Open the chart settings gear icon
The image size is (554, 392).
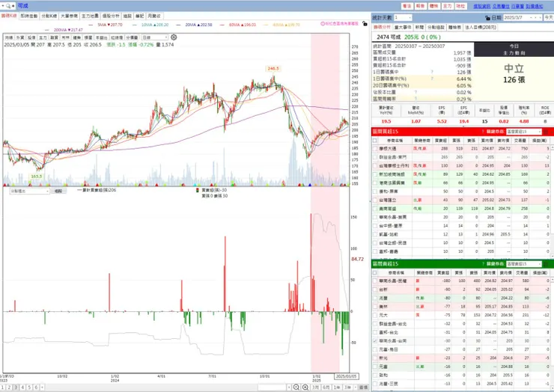point(174,37)
